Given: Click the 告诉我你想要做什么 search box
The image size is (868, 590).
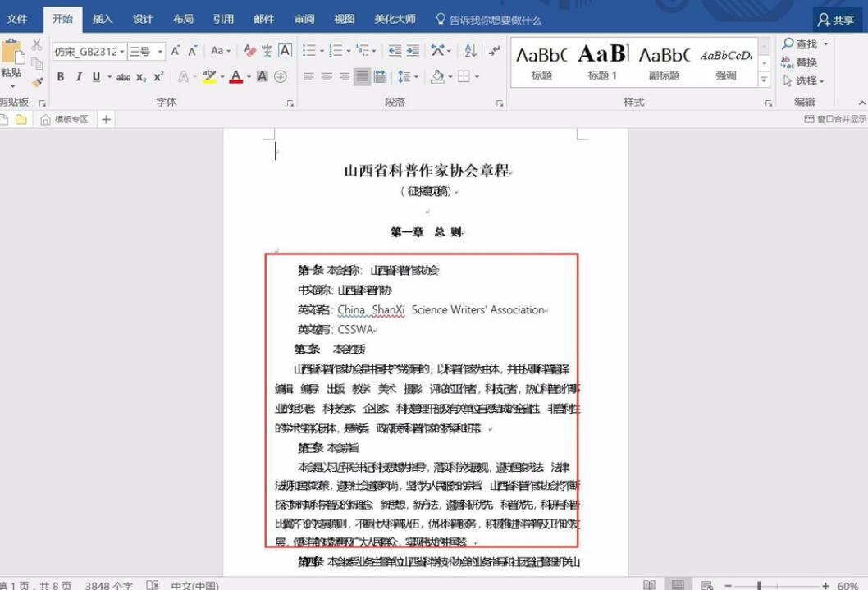Looking at the screenshot, I should click(488, 20).
